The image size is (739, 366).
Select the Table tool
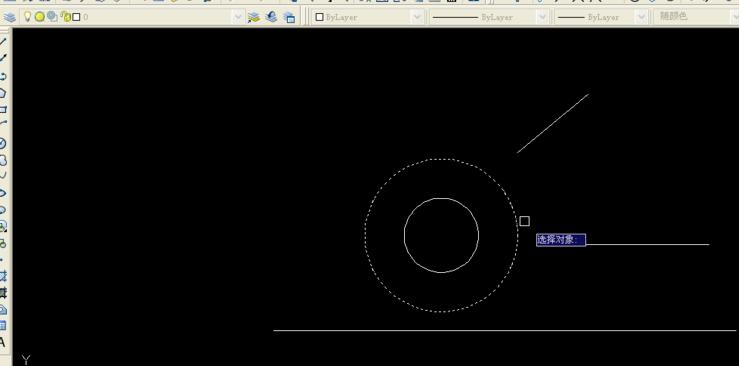(x=3, y=325)
